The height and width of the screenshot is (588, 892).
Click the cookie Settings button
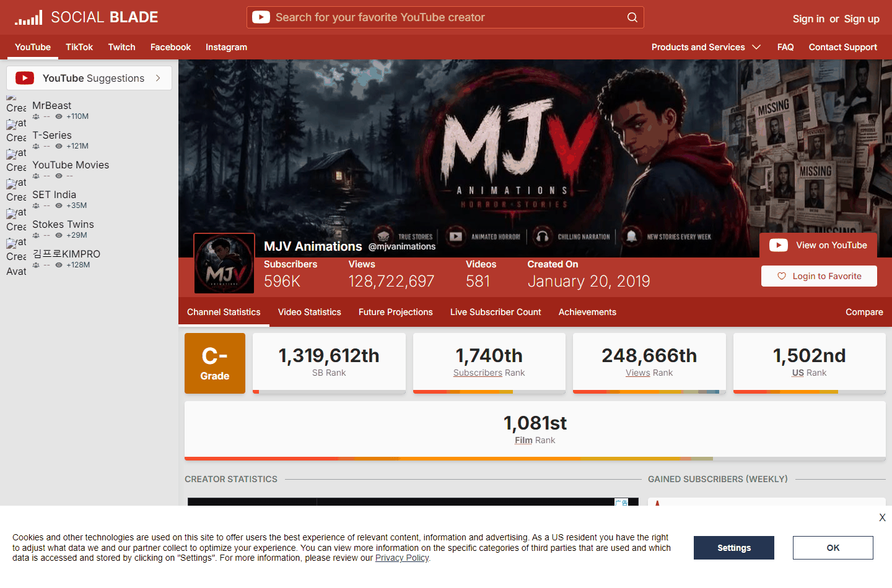click(x=734, y=548)
